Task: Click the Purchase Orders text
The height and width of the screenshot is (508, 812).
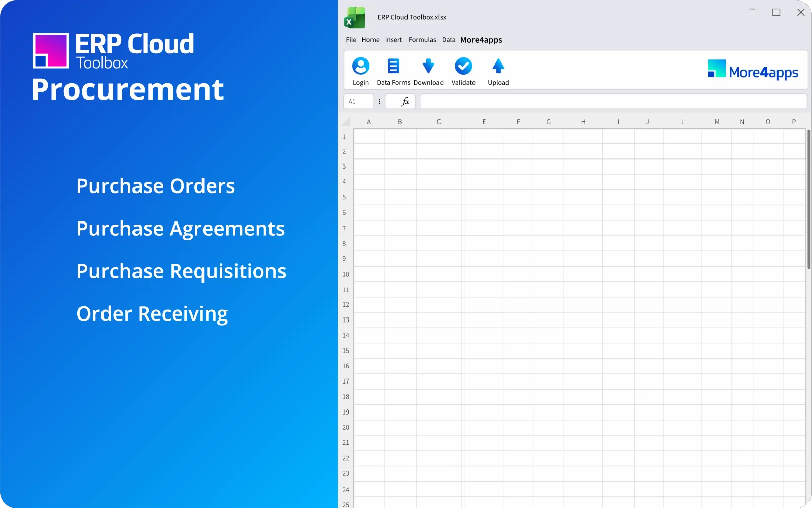Action: [156, 186]
